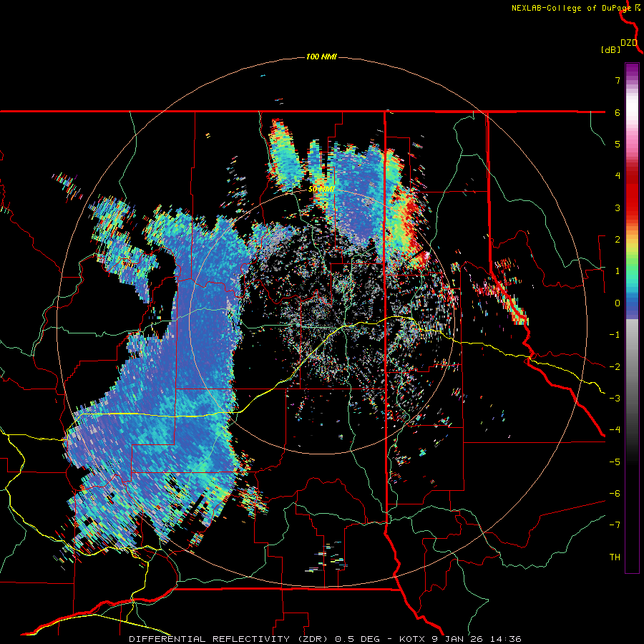The height and width of the screenshot is (644, 644).
Task: Click the -1 value on color scale
Action: [615, 335]
